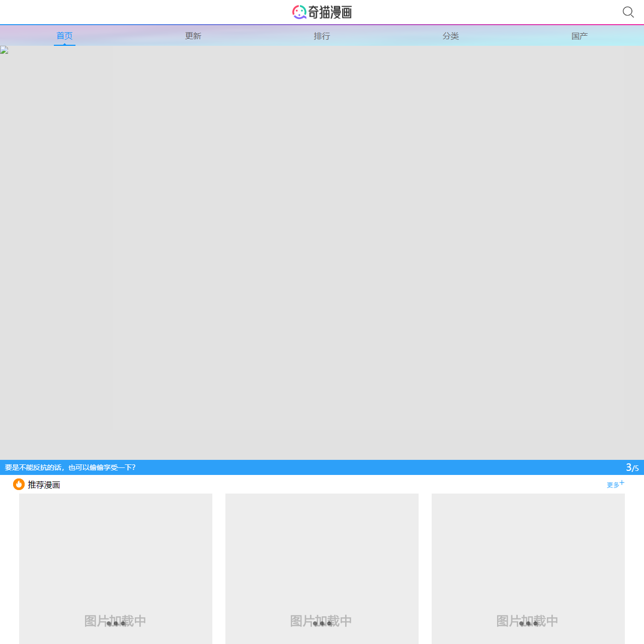The width and height of the screenshot is (644, 644).
Task: Click the 推荐漫画 section heading
Action: [44, 485]
